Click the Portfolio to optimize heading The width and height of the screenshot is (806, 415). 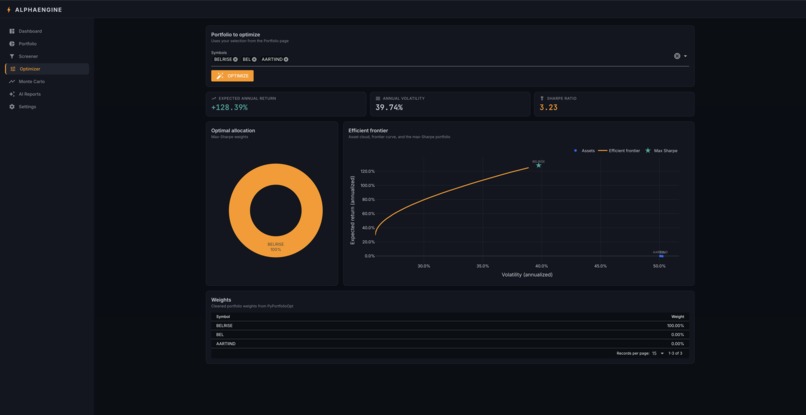pos(235,34)
